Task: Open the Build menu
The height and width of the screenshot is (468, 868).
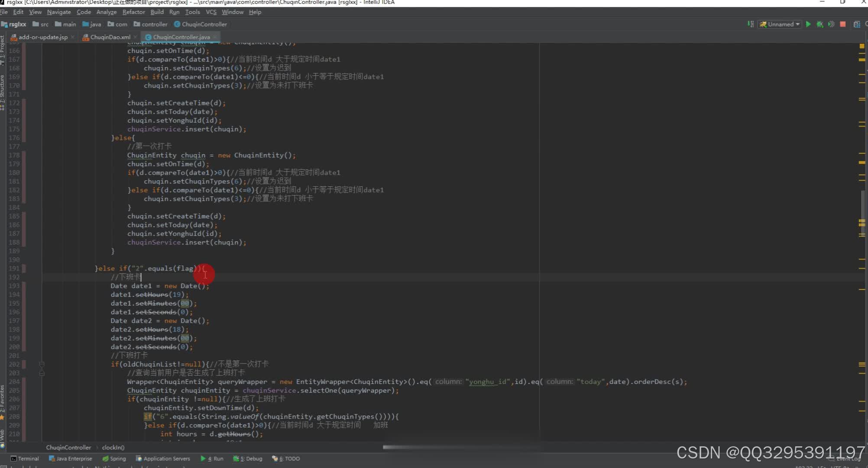Action: [157, 12]
